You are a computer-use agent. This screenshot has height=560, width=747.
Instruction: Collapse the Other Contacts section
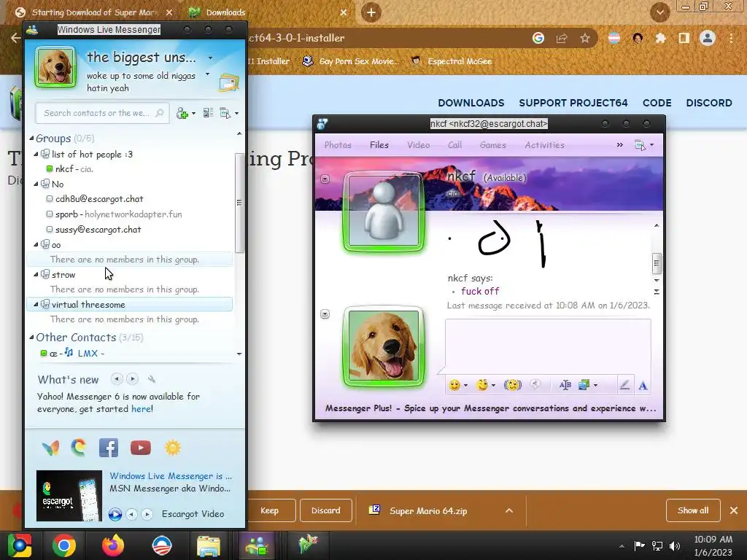tap(31, 337)
